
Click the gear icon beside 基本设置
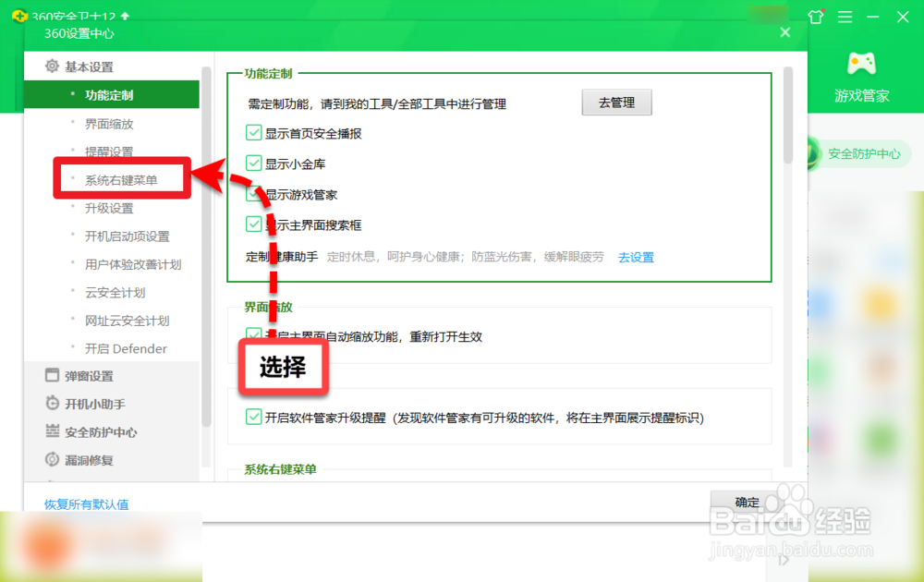pos(52,66)
